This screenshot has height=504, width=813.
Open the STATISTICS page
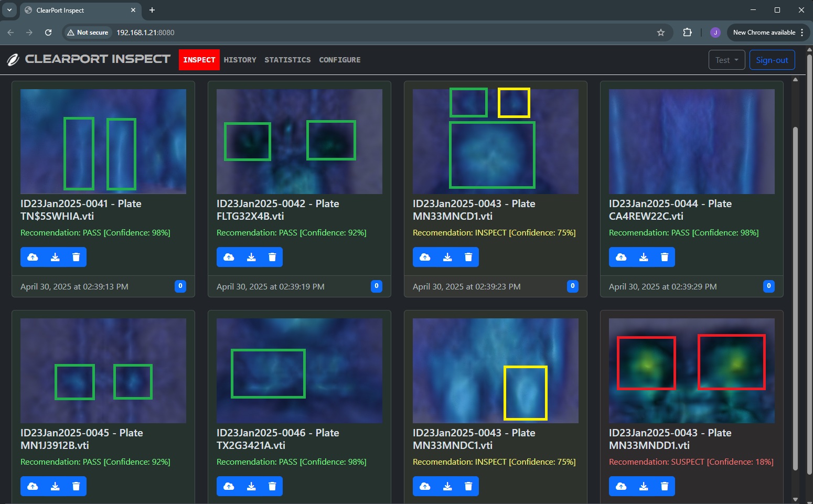click(287, 60)
